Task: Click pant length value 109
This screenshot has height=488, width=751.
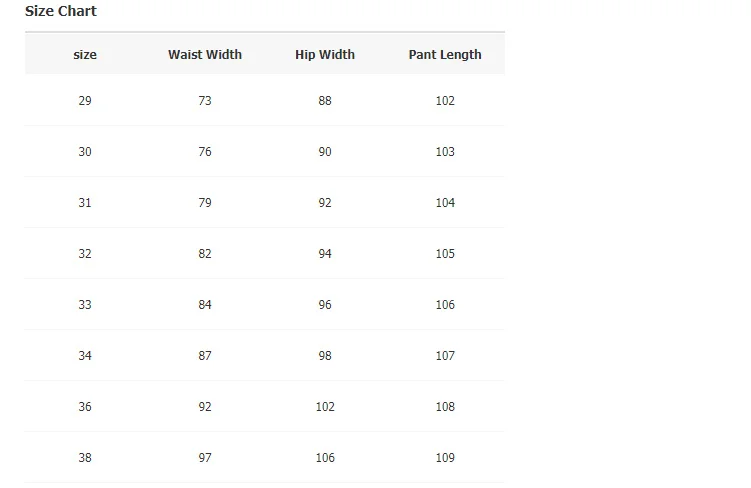Action: pyautogui.click(x=445, y=458)
